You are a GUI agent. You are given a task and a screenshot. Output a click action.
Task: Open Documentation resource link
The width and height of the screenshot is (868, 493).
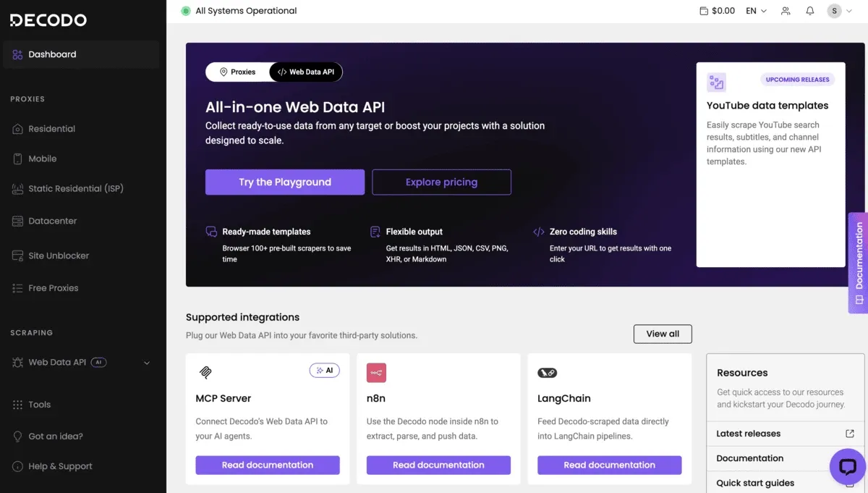click(x=749, y=458)
